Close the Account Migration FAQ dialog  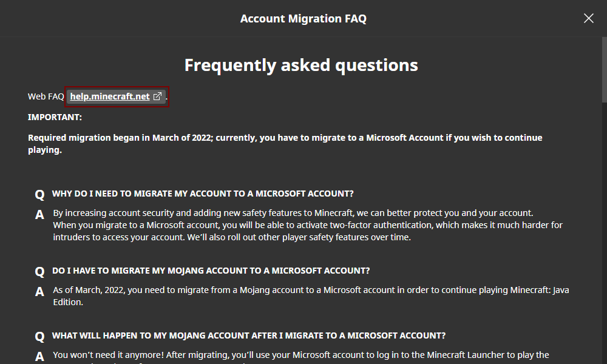[x=588, y=18]
